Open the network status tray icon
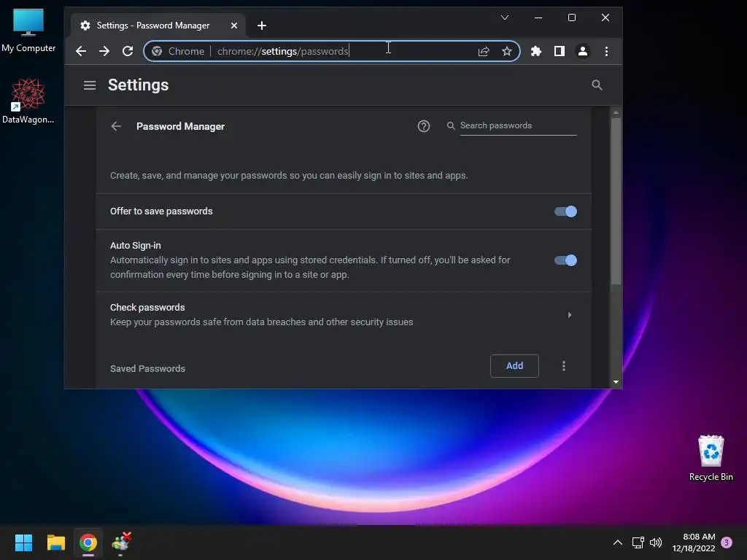This screenshot has height=560, width=747. coord(638,542)
